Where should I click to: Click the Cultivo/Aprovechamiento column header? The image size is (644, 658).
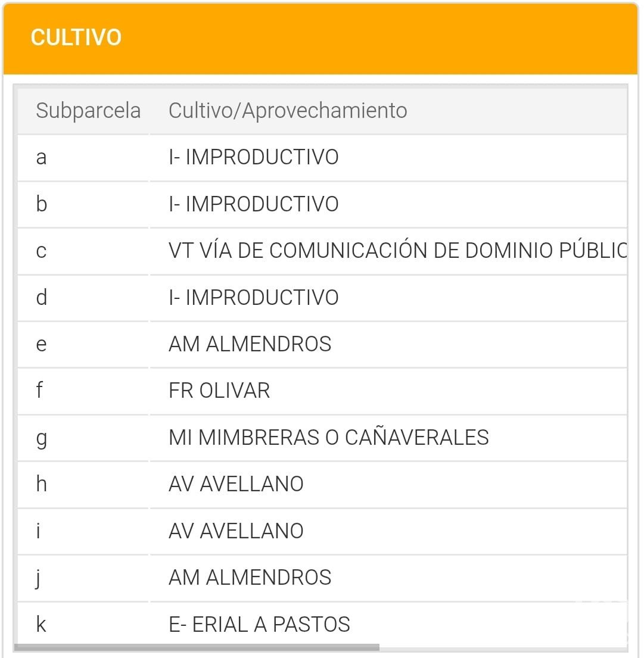[x=288, y=111]
